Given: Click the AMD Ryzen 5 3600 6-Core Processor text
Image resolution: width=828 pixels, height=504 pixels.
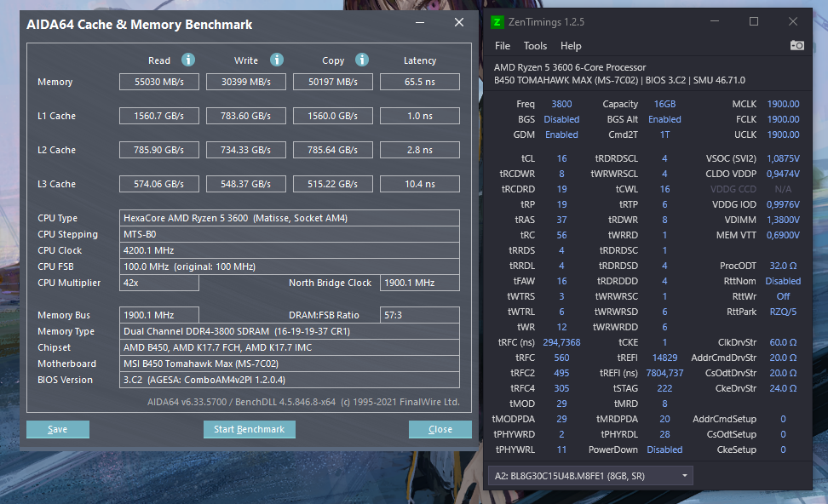Looking at the screenshot, I should pos(570,67).
